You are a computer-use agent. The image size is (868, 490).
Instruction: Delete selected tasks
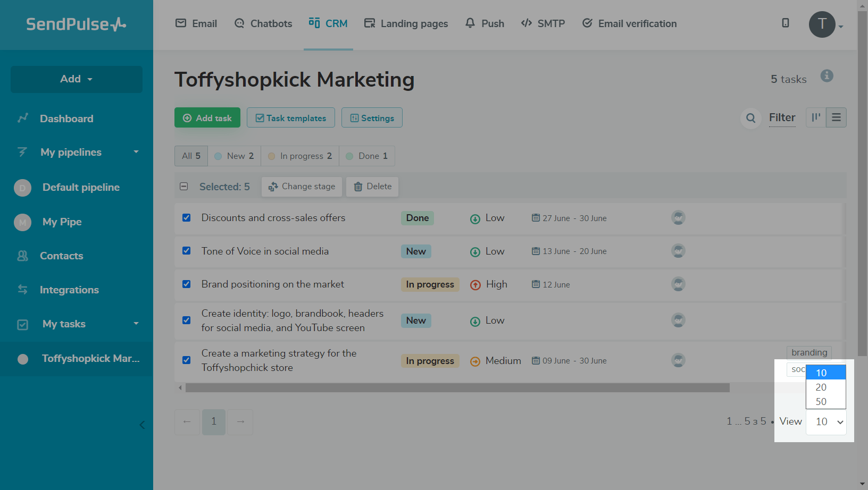(x=372, y=187)
